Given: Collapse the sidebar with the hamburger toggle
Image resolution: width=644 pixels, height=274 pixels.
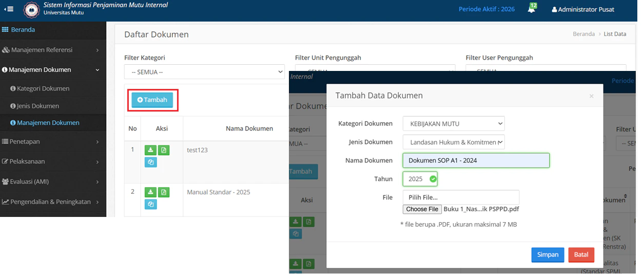Looking at the screenshot, I should [9, 9].
